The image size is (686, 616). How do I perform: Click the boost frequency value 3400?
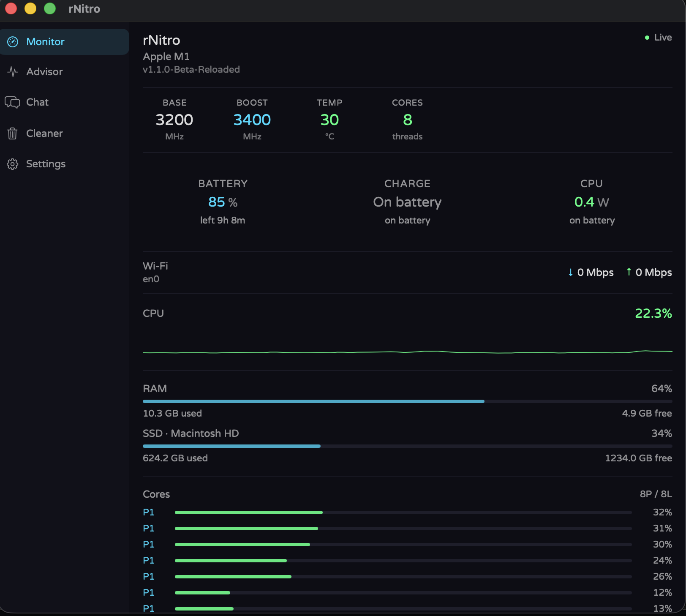[x=252, y=120]
